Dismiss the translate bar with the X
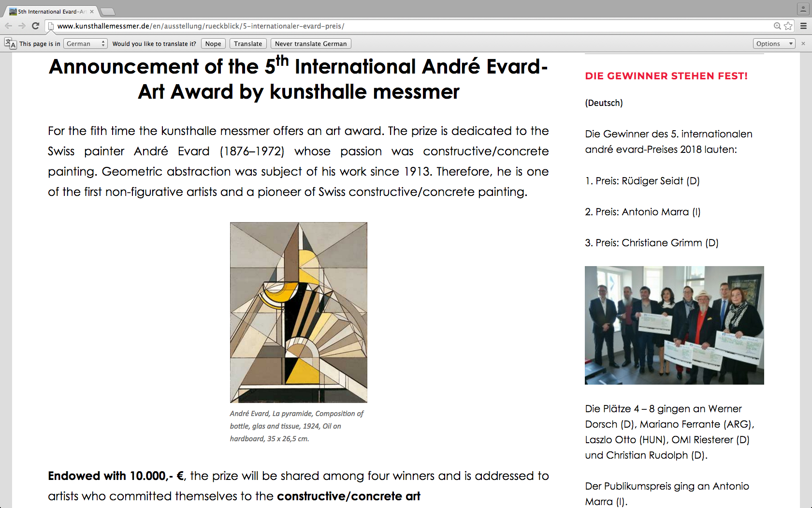Image resolution: width=812 pixels, height=508 pixels. click(x=803, y=44)
